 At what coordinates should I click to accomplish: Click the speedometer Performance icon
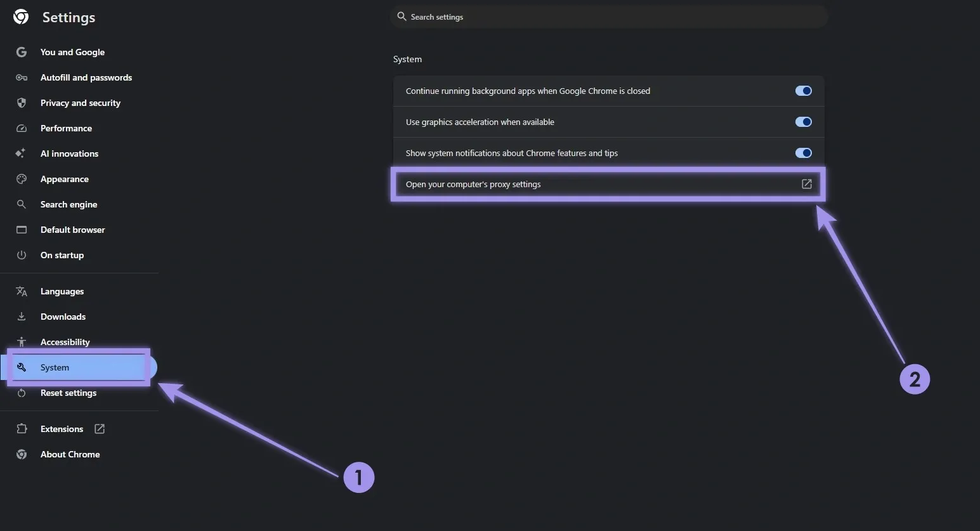(x=22, y=128)
